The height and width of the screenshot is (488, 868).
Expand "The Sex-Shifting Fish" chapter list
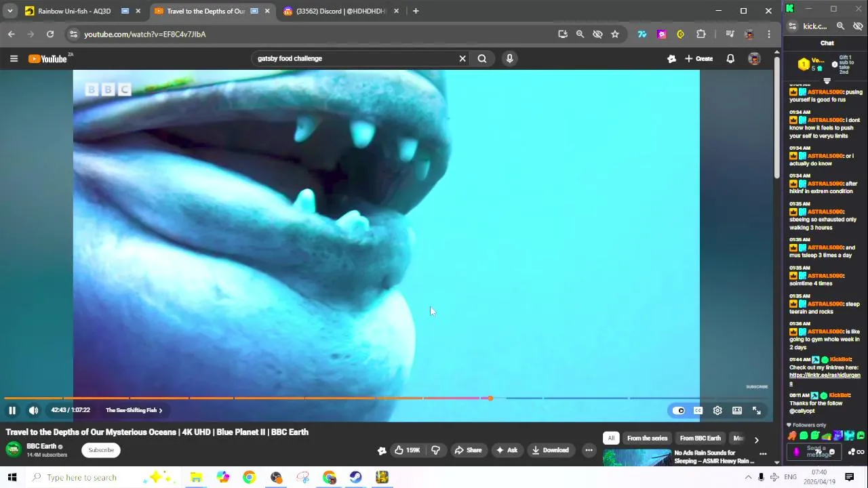[x=134, y=410]
